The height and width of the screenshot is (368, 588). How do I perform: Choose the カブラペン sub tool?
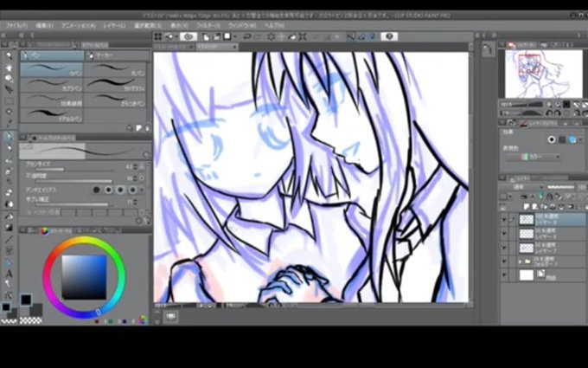[52, 85]
